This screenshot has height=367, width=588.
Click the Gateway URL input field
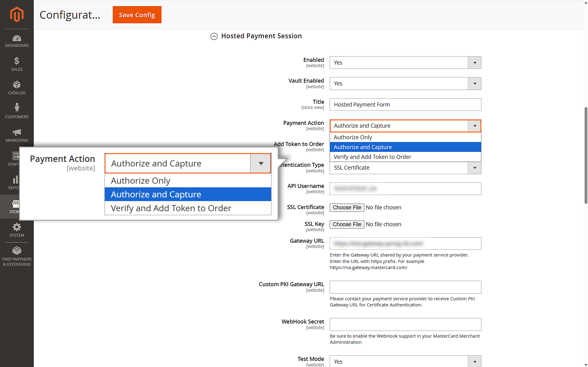[405, 244]
